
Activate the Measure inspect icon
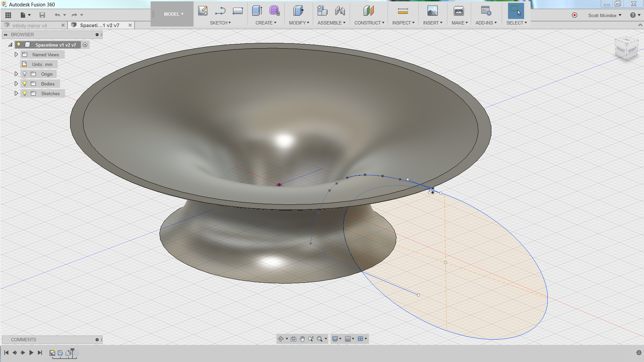pos(403,11)
